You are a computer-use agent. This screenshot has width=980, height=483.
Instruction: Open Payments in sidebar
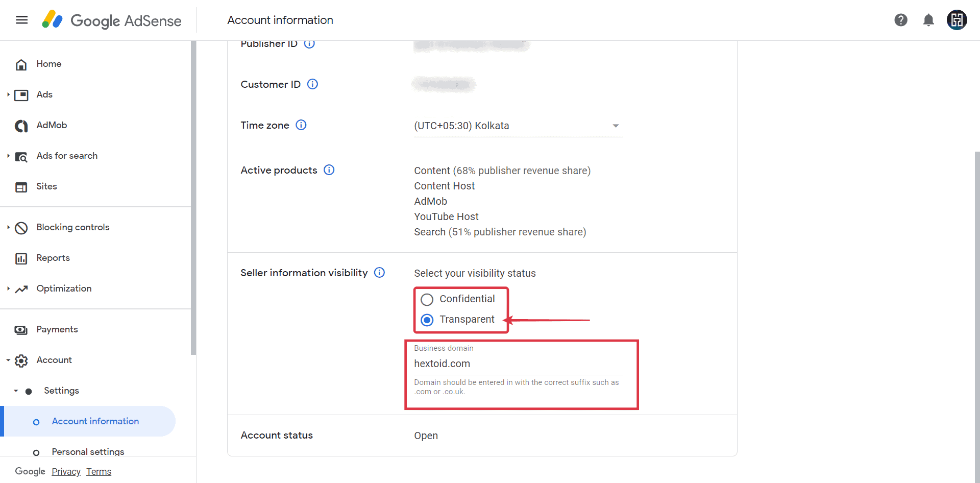pyautogui.click(x=57, y=329)
